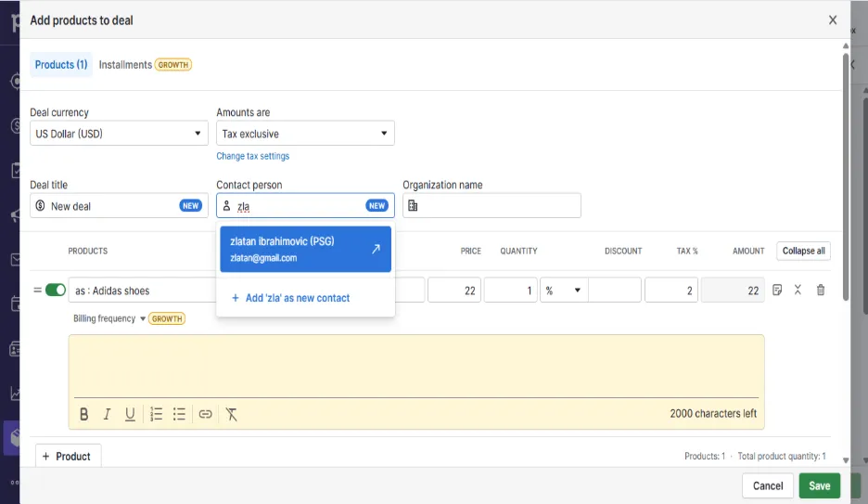Open the Amounts are Tax exclusive dropdown

(306, 134)
